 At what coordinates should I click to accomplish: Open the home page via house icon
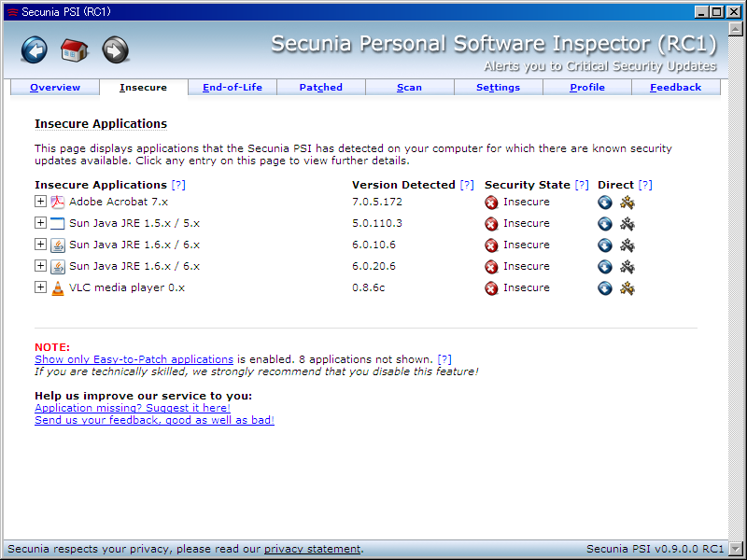coord(75,50)
